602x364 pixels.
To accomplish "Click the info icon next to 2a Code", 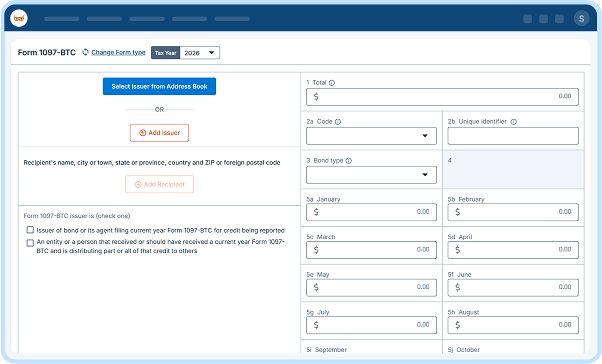I will [x=338, y=122].
